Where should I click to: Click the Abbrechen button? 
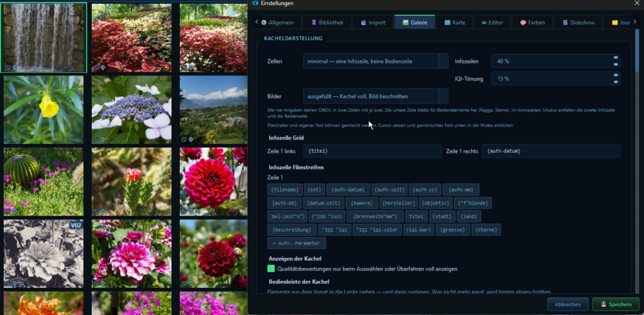point(568,304)
